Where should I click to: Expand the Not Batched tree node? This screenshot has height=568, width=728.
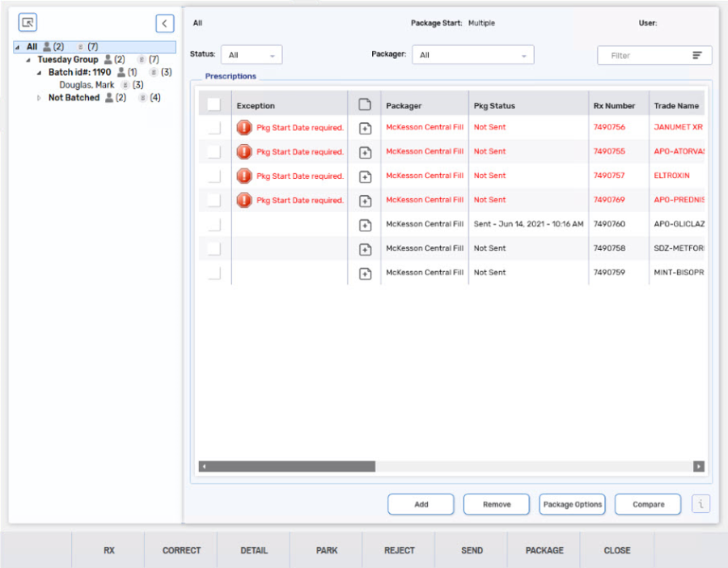38,98
